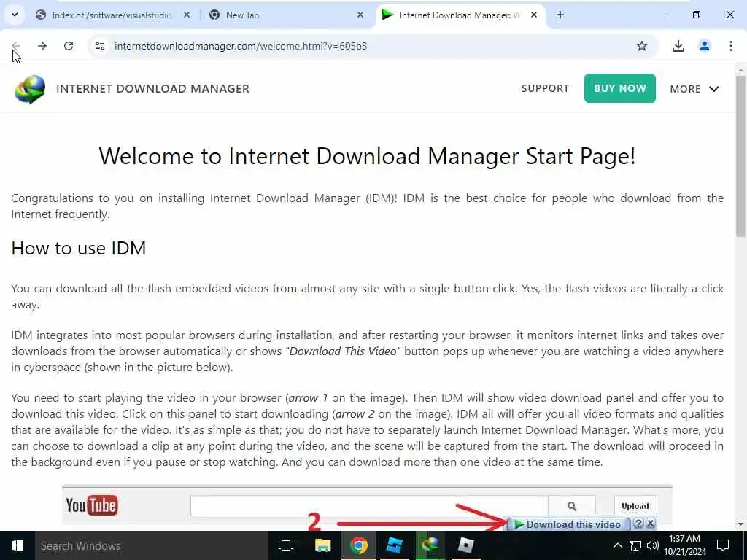Open the Chrome profile icon
747x560 pixels.
704,46
